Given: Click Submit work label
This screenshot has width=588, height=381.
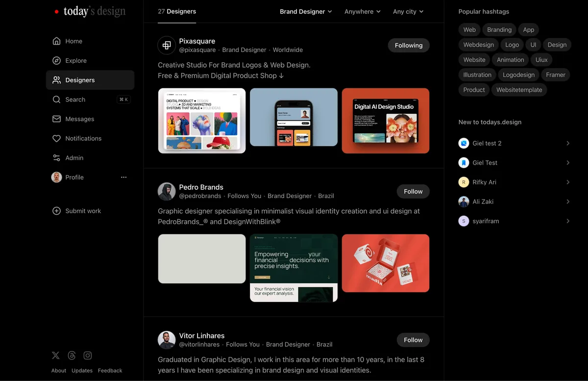Looking at the screenshot, I should pyautogui.click(x=83, y=211).
